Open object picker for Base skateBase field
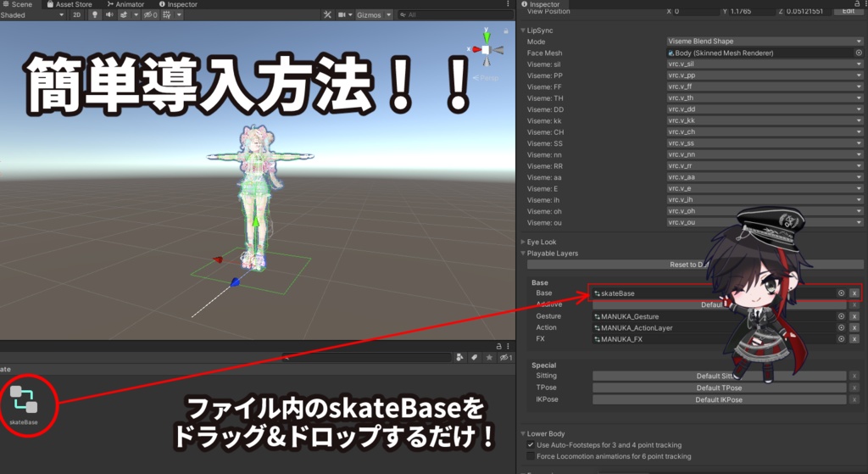This screenshot has width=868, height=474. pyautogui.click(x=841, y=293)
